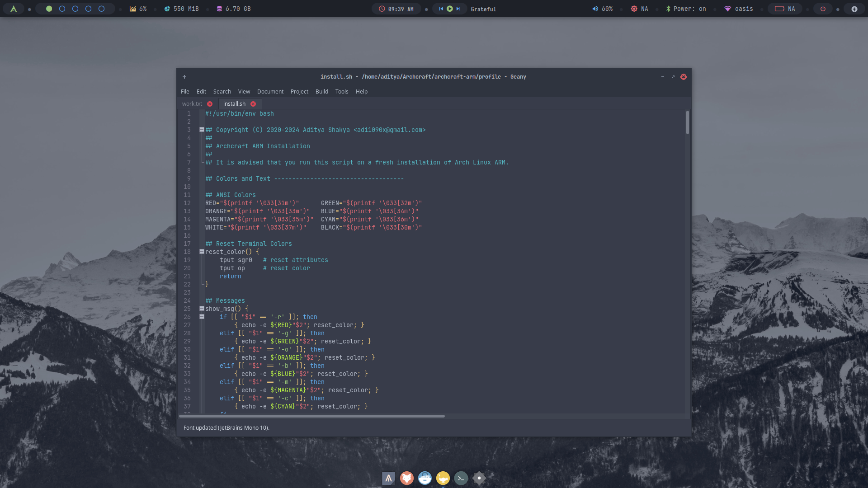This screenshot has height=488, width=868.
Task: Click the play button in the top bar
Action: click(x=449, y=9)
